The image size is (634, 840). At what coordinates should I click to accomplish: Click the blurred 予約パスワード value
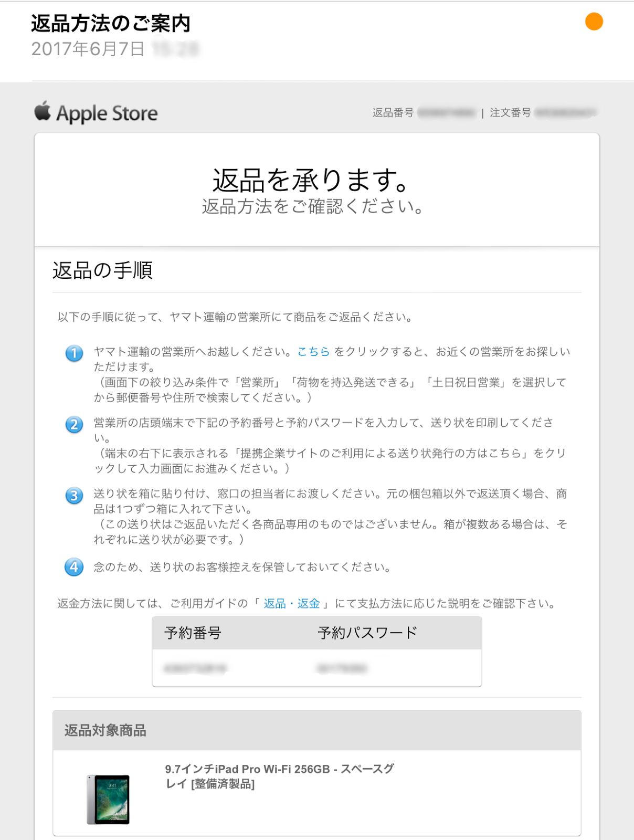pos(342,668)
